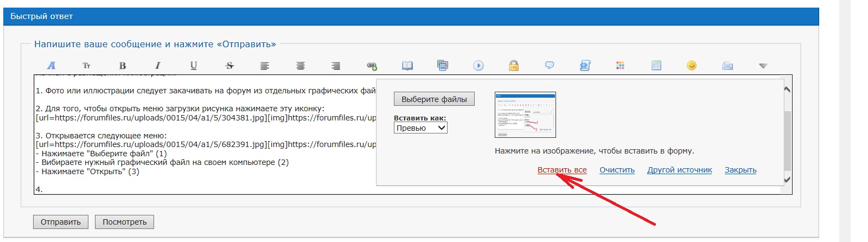Click the 'Очистить' link
The width and height of the screenshot is (868, 242).
(617, 170)
